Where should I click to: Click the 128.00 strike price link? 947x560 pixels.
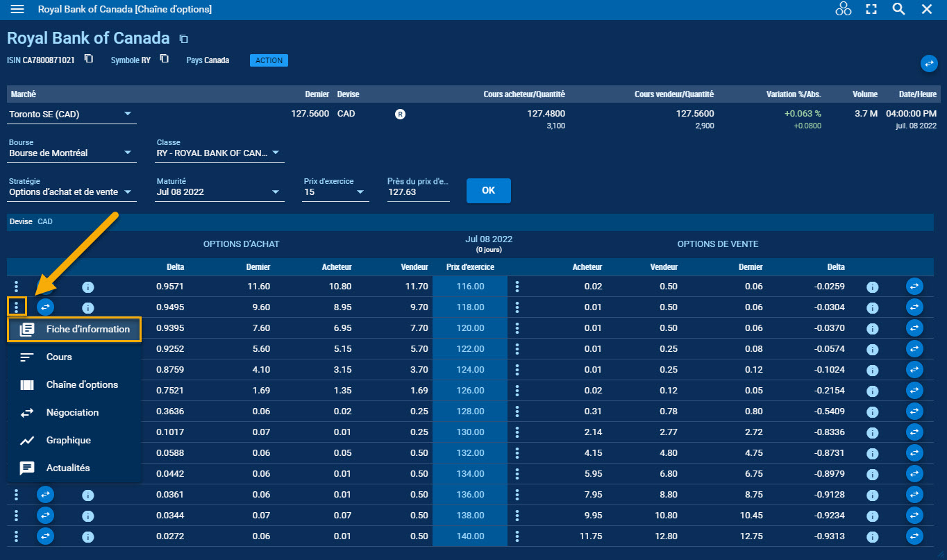[470, 411]
